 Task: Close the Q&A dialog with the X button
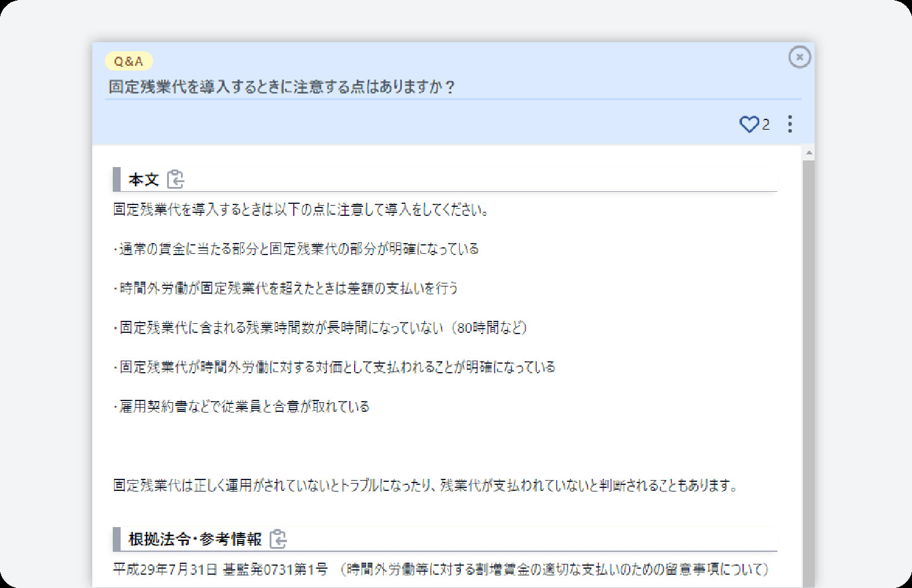click(x=799, y=57)
